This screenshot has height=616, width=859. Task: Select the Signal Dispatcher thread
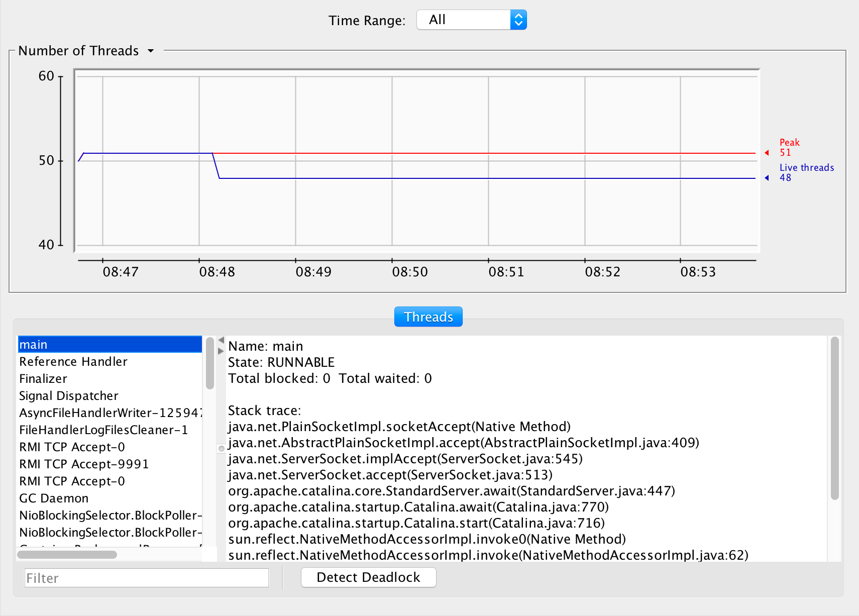click(x=68, y=395)
